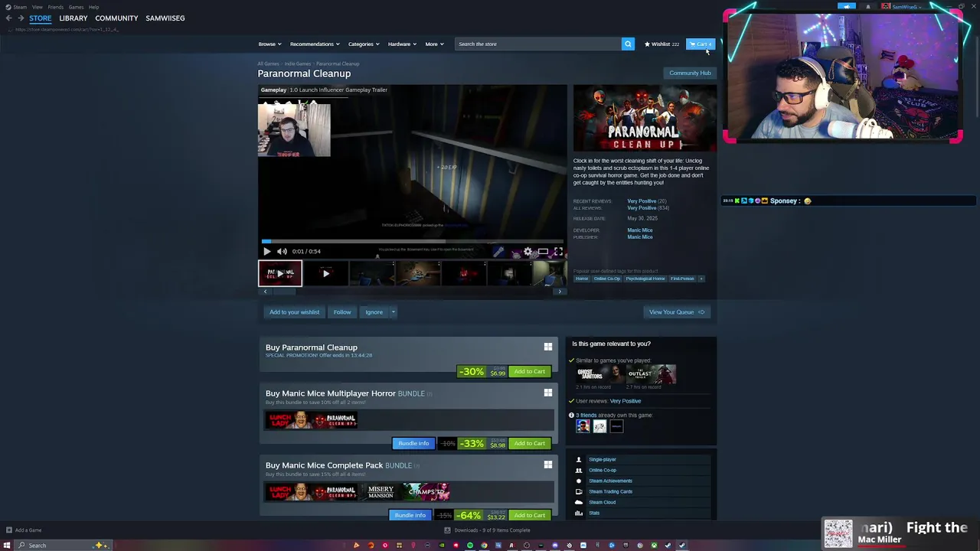The height and width of the screenshot is (551, 980).
Task: Open the Friends menu
Action: click(55, 7)
